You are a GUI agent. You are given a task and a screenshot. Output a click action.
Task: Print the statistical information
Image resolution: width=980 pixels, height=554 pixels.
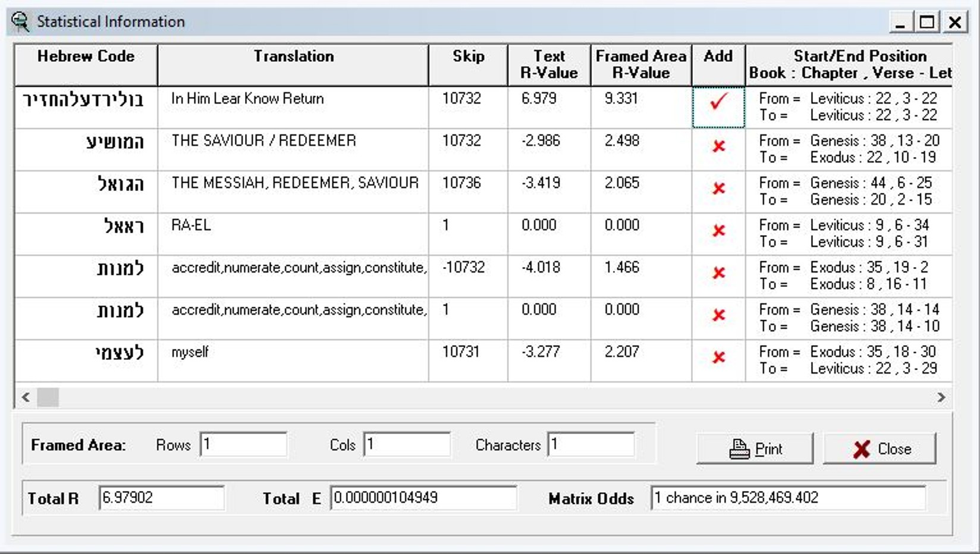point(755,449)
